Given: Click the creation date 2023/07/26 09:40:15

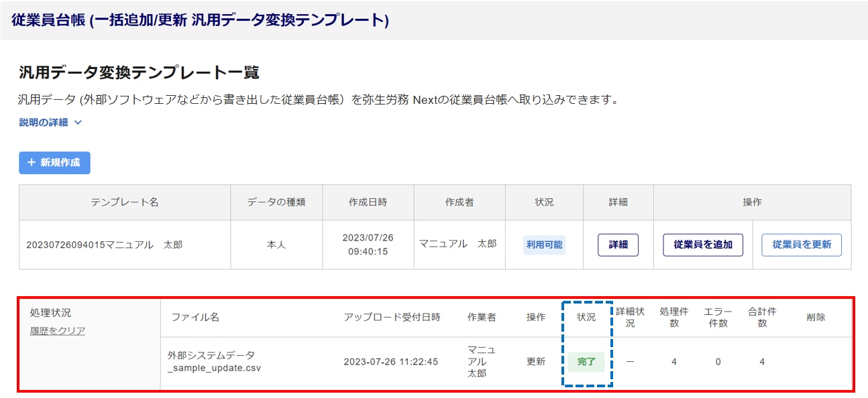Looking at the screenshot, I should click(x=368, y=245).
